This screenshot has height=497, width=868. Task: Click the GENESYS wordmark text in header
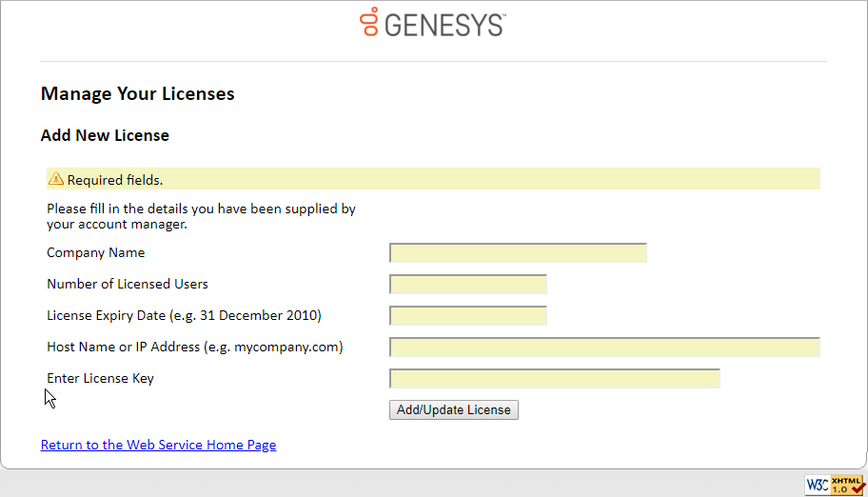coord(444,25)
